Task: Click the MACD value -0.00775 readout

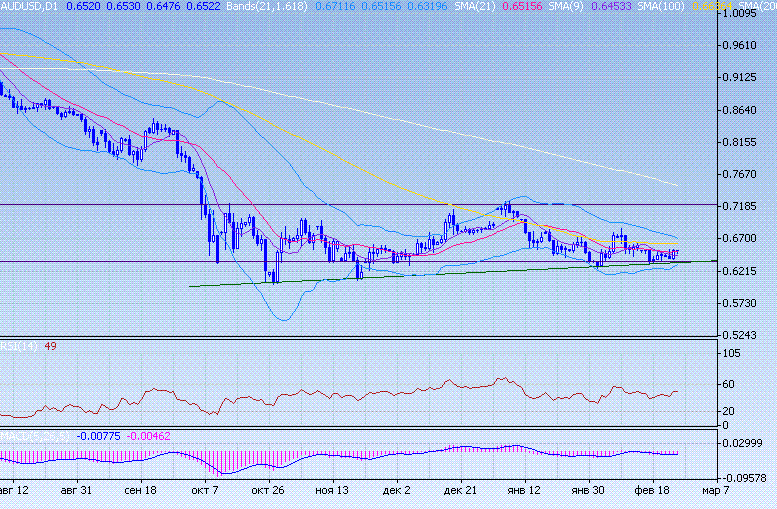Action: (x=99, y=437)
